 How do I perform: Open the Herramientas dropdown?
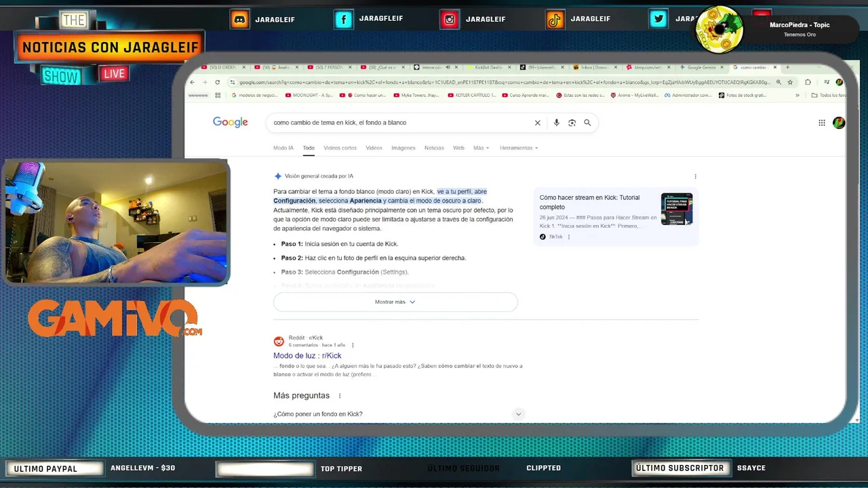(519, 148)
